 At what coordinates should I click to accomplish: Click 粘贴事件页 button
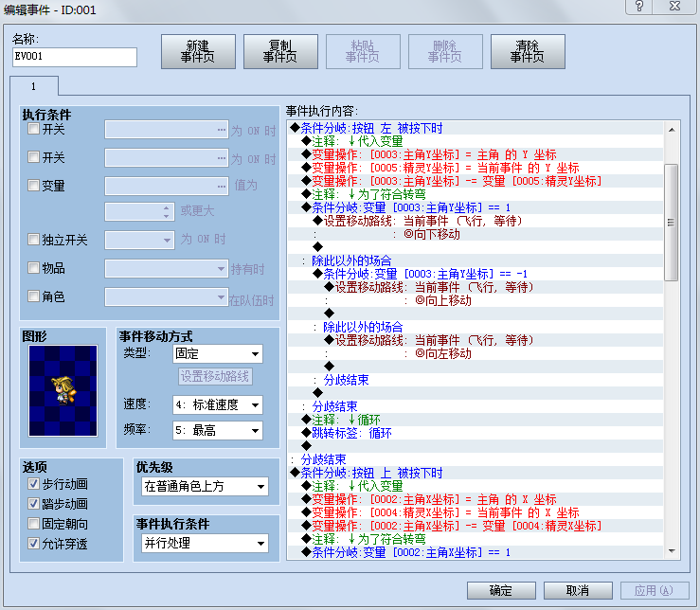pyautogui.click(x=363, y=52)
